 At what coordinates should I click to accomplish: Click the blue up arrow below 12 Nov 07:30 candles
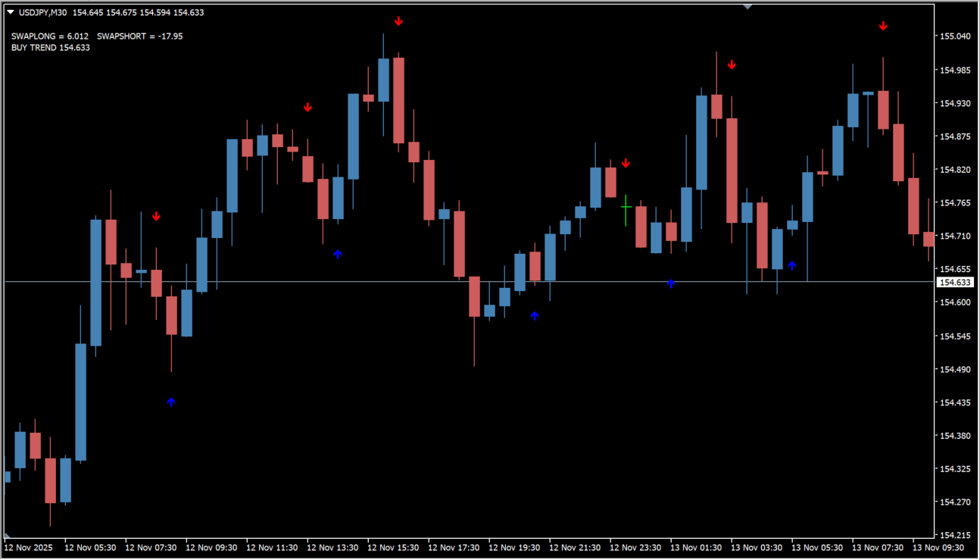[171, 402]
